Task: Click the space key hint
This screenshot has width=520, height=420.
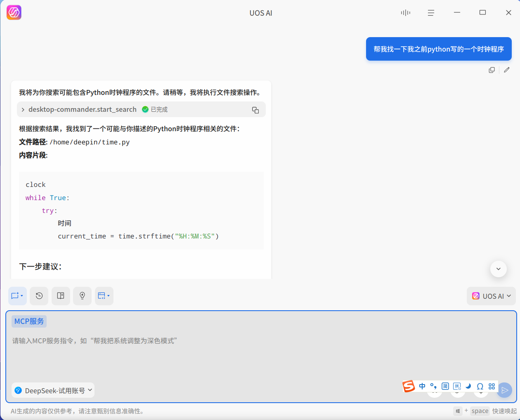Action: coord(480,411)
